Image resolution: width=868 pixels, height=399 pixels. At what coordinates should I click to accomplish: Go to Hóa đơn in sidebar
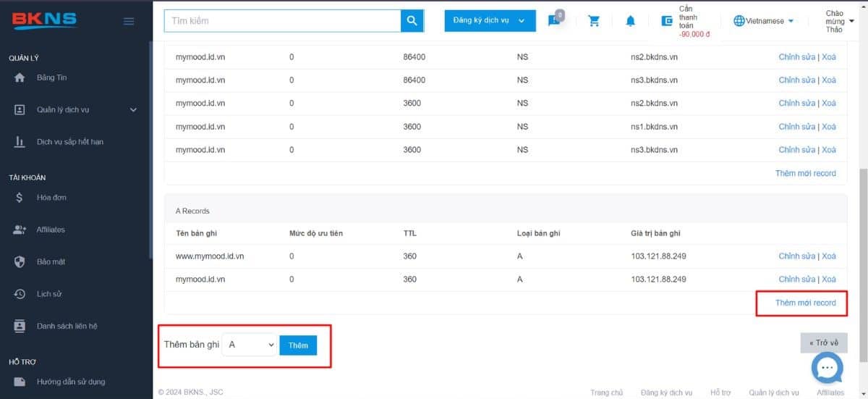(51, 198)
